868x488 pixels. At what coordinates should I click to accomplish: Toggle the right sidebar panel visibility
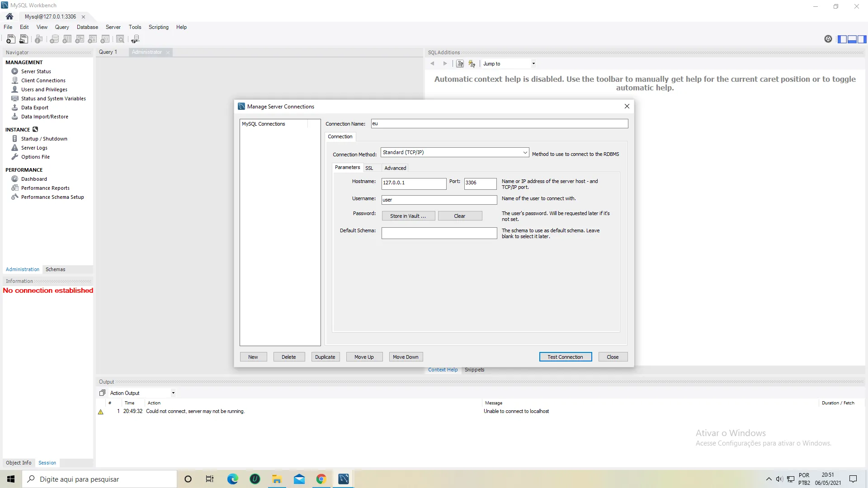click(x=862, y=39)
